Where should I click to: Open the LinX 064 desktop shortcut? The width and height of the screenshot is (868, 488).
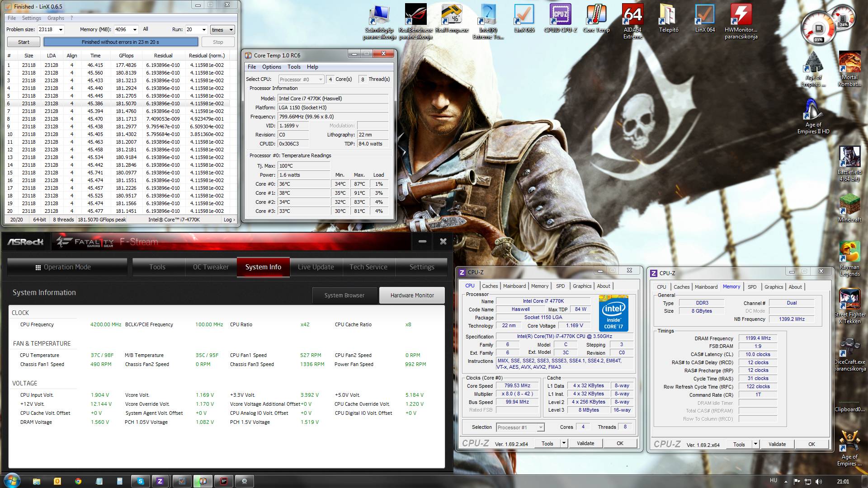[705, 19]
